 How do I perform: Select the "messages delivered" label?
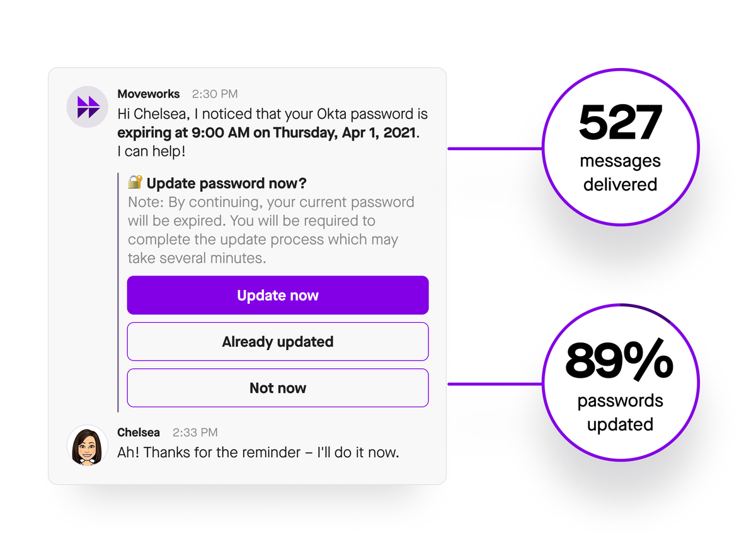click(x=621, y=173)
